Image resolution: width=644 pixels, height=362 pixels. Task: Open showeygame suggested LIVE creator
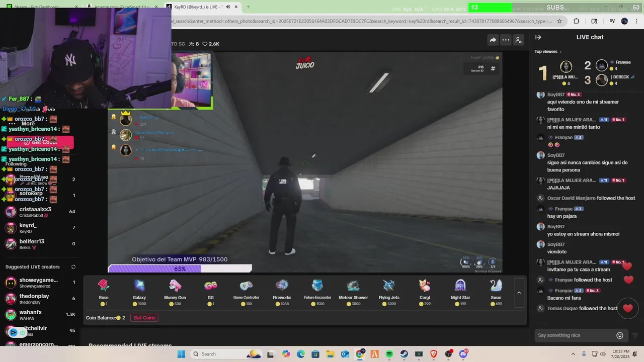tap(40, 283)
